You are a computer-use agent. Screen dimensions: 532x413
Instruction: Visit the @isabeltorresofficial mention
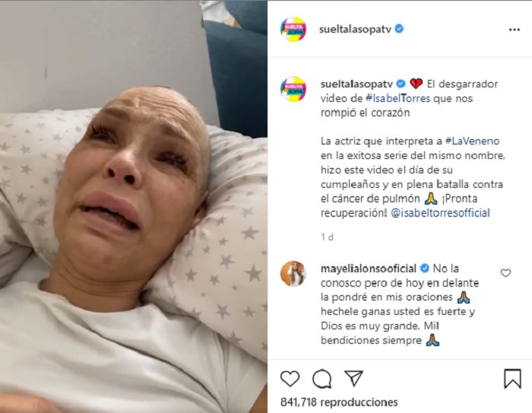click(x=440, y=213)
